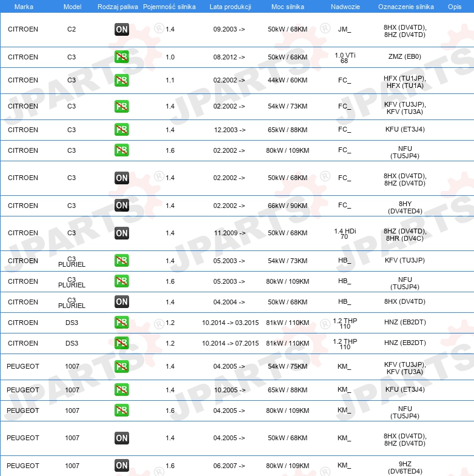Image resolution: width=474 pixels, height=476 pixels.
Task: Click the petrol icon in the C3 1.0 ZMZ (EB0) row
Action: [x=122, y=57]
